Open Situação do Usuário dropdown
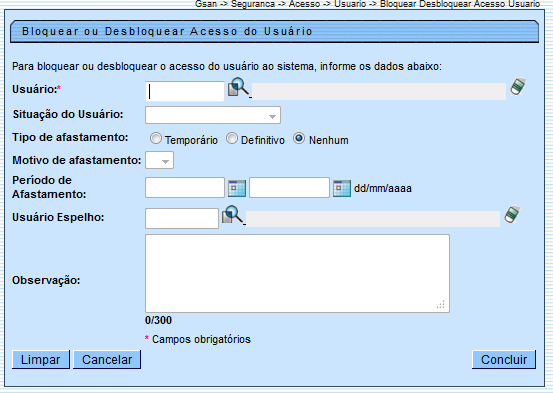 pos(213,115)
